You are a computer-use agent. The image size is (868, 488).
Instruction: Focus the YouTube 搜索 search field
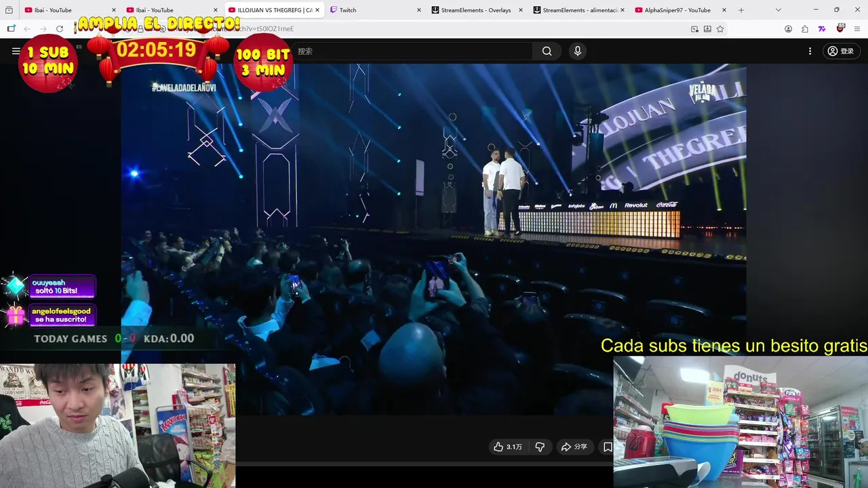412,52
